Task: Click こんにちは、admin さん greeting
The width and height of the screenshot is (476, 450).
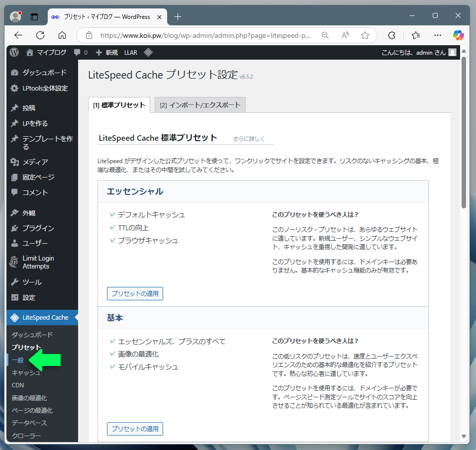Action: pos(413,53)
